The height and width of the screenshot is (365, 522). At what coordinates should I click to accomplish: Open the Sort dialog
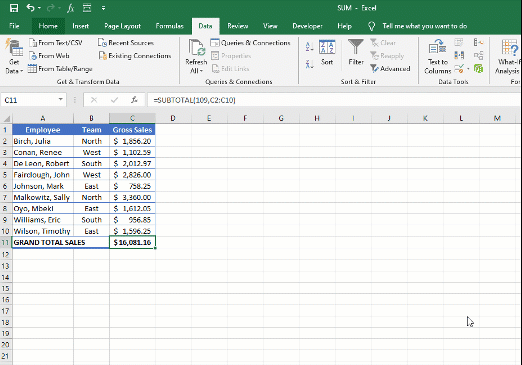click(327, 53)
